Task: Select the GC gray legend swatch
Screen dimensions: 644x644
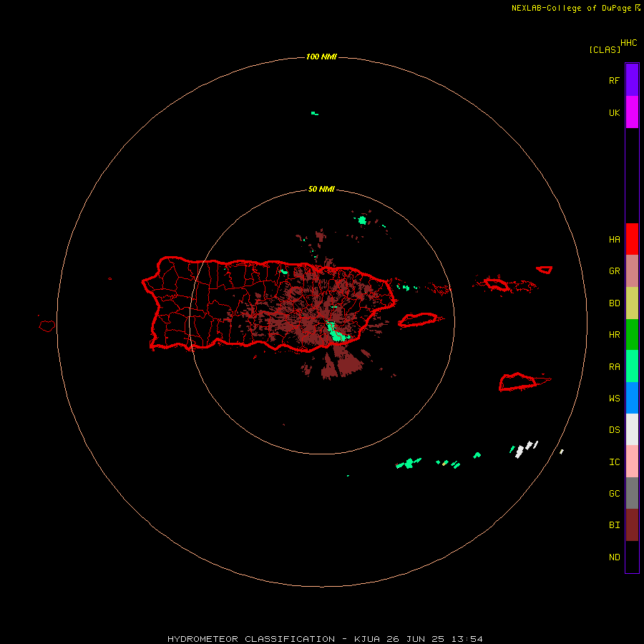Action: pyautogui.click(x=632, y=493)
